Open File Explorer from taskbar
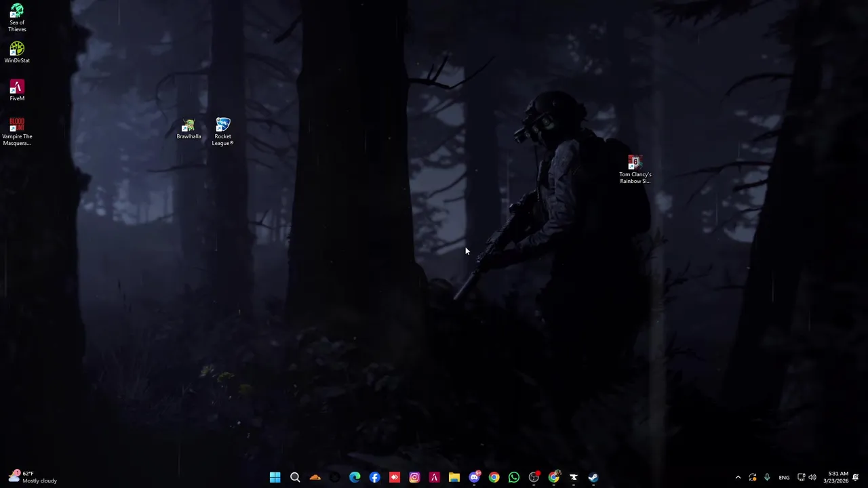Image resolution: width=868 pixels, height=488 pixels. coord(454,477)
